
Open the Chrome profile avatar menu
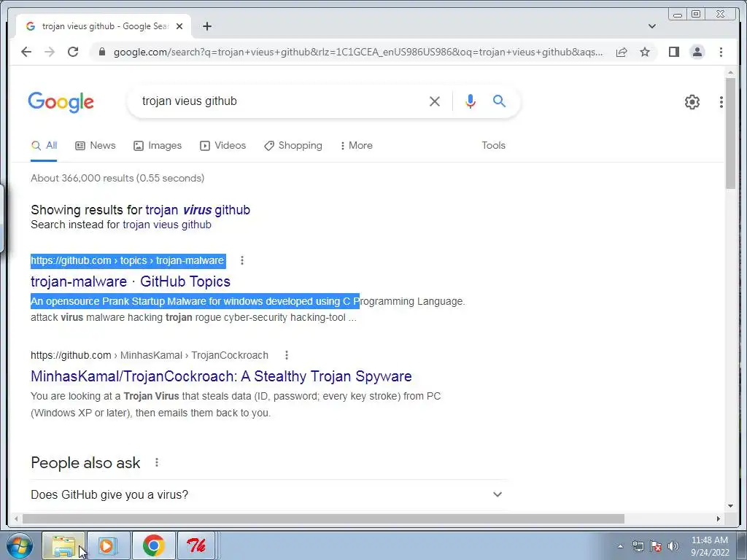point(697,52)
